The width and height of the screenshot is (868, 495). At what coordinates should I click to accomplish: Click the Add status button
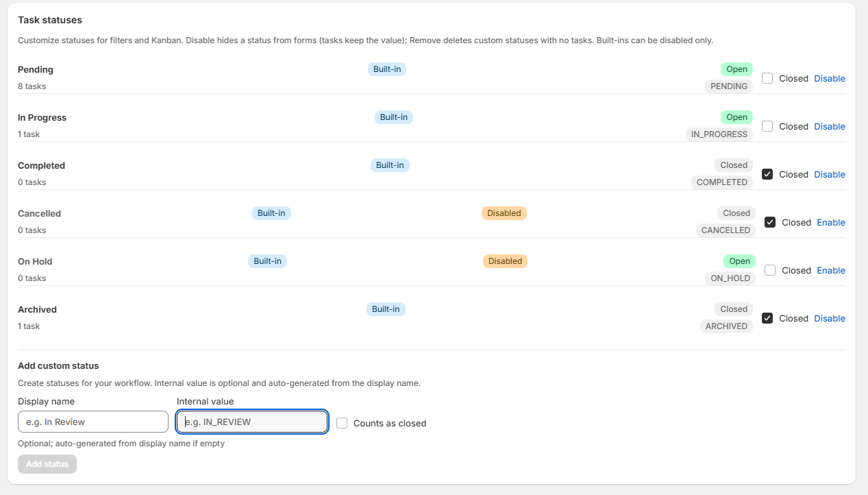[47, 464]
